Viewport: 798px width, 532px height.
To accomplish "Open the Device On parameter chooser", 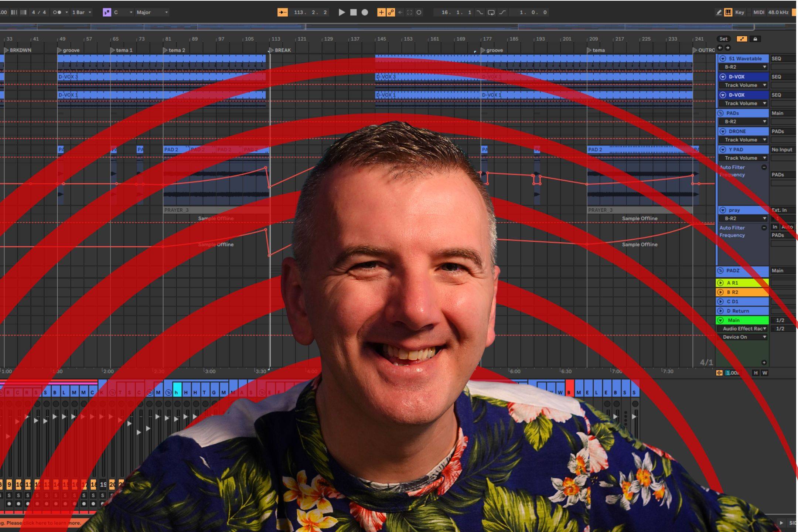I will [x=743, y=337].
